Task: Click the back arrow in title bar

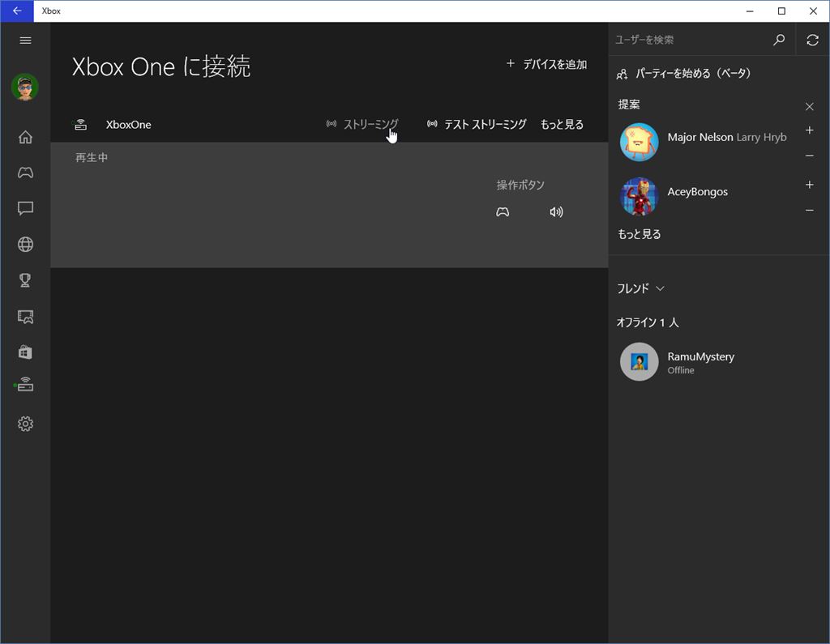Action: (17, 11)
